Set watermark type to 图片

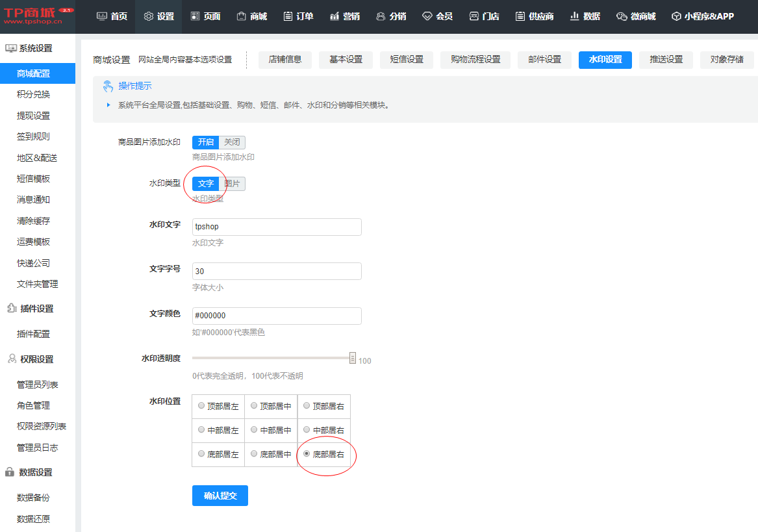[232, 184]
